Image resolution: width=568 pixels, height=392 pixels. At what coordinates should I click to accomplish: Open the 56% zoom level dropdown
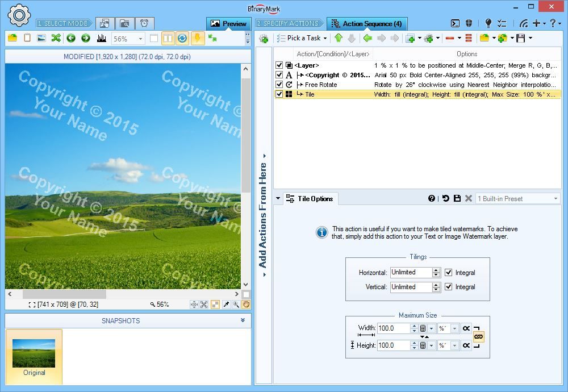(x=140, y=39)
